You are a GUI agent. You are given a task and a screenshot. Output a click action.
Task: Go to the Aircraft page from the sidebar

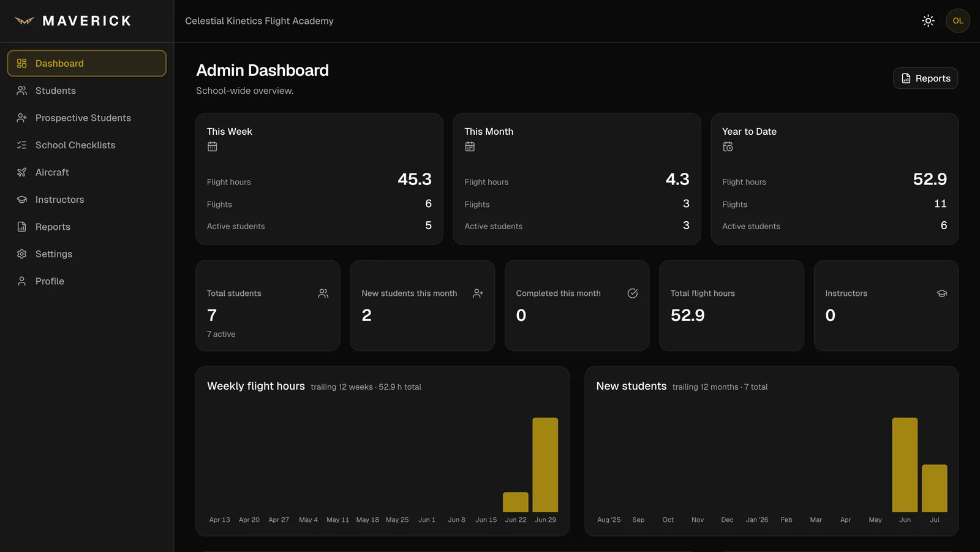click(86, 172)
